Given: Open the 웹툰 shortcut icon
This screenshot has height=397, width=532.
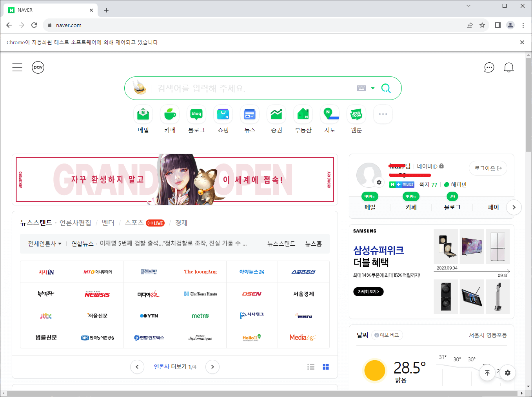Looking at the screenshot, I should (356, 114).
